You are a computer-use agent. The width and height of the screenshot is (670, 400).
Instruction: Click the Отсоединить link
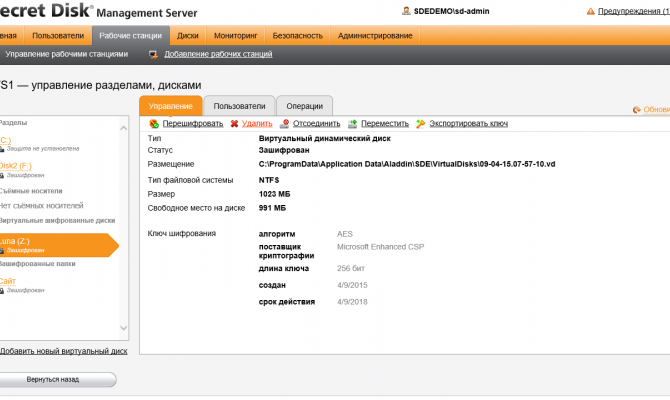point(317,124)
